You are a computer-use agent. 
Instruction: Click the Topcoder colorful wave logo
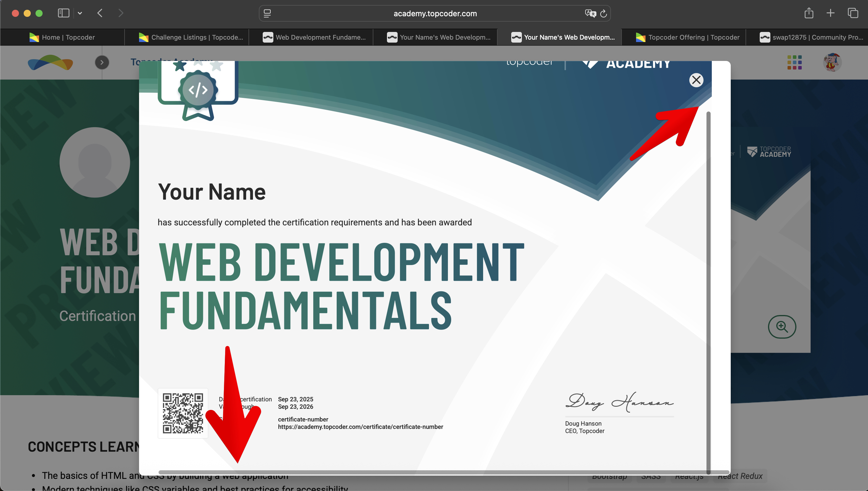pyautogui.click(x=50, y=62)
